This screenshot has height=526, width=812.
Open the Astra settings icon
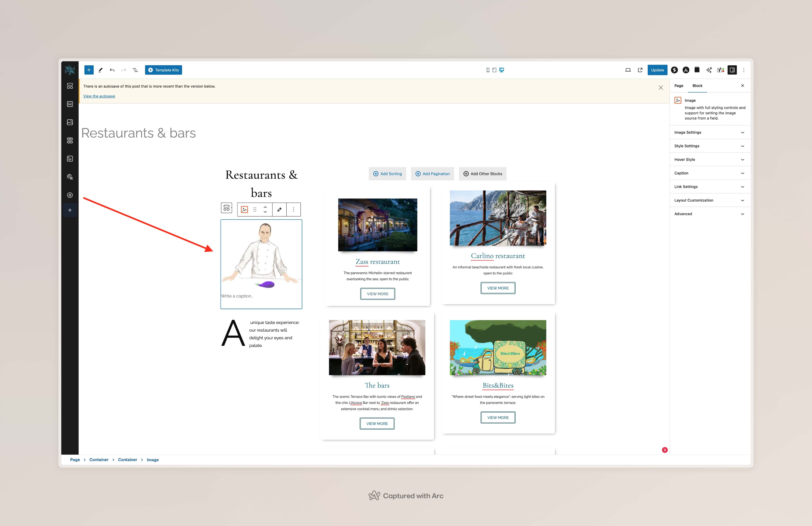coord(686,70)
